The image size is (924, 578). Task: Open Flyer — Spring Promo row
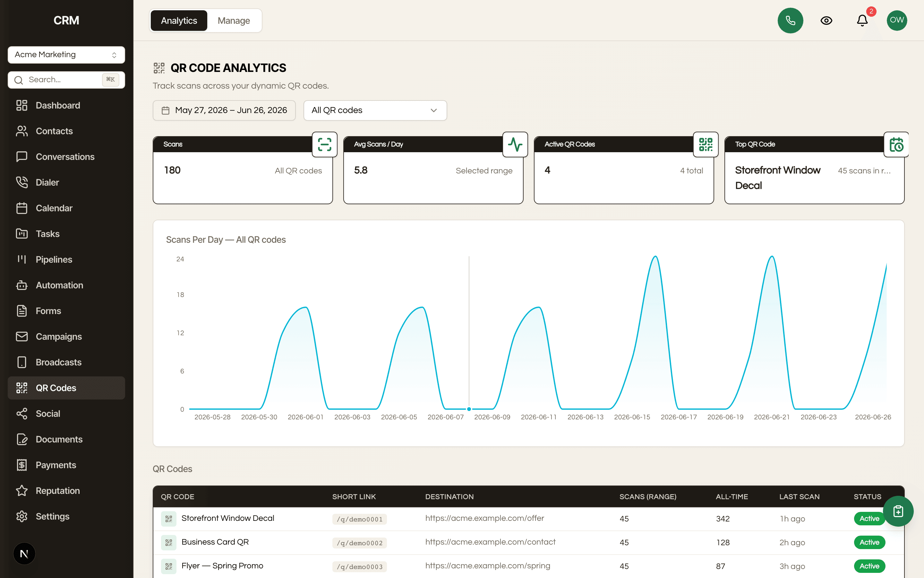tap(528, 566)
